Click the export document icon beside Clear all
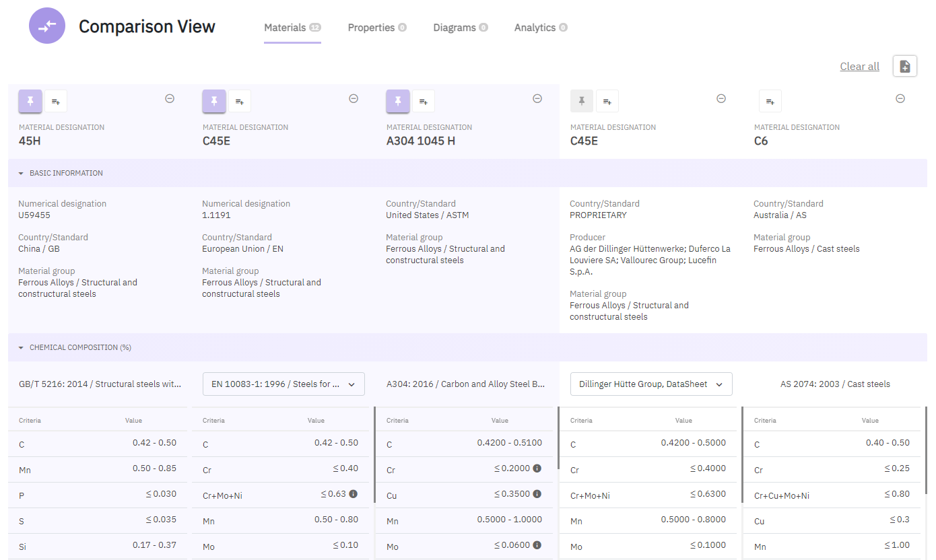936x560 pixels. point(905,66)
